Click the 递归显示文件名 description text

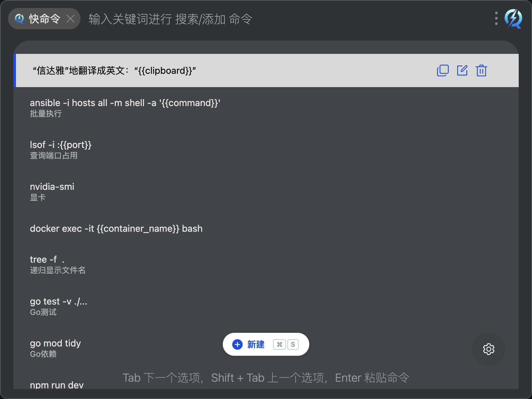coord(58,270)
